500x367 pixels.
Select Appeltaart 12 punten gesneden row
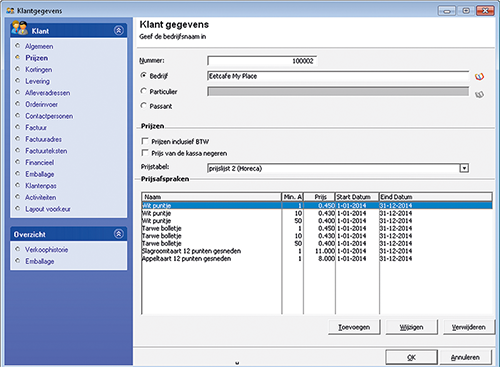(317, 259)
